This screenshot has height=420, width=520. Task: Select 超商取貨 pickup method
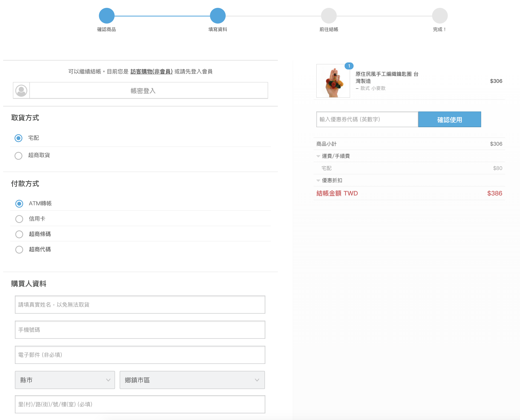pos(19,156)
